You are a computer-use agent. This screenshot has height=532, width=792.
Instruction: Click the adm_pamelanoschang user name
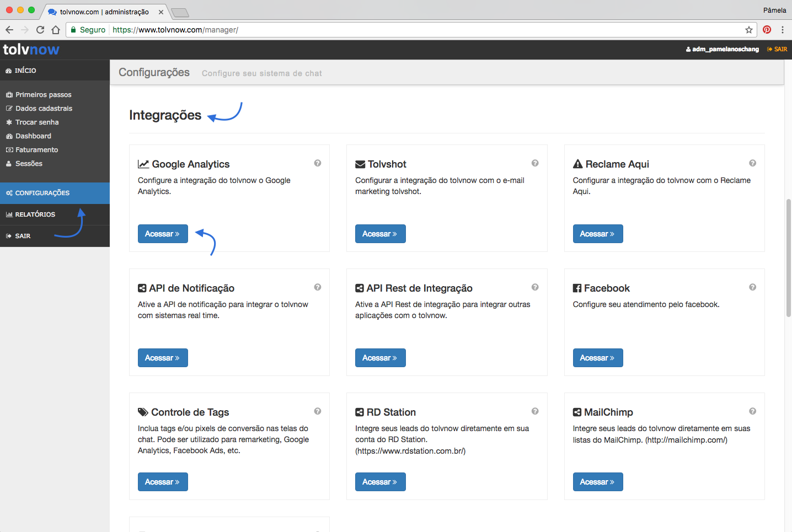(x=723, y=49)
